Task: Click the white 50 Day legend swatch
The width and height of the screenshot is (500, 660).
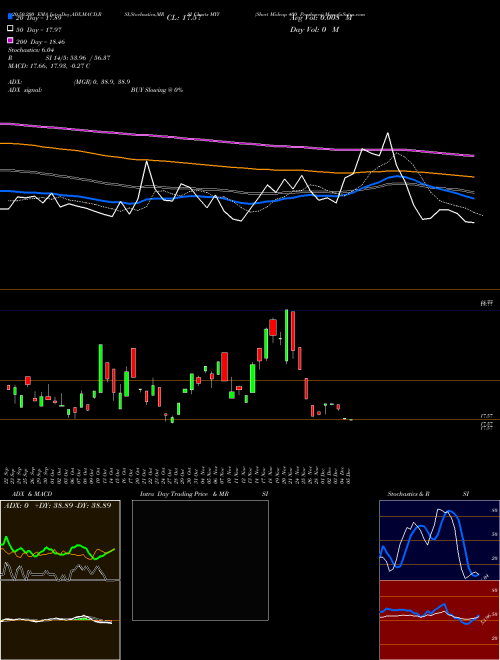Action: (11, 29)
